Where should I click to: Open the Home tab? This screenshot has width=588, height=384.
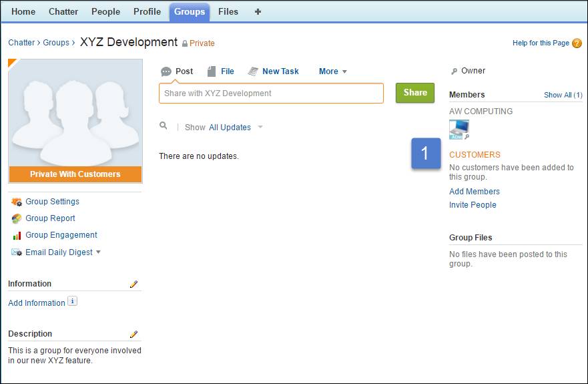point(23,11)
